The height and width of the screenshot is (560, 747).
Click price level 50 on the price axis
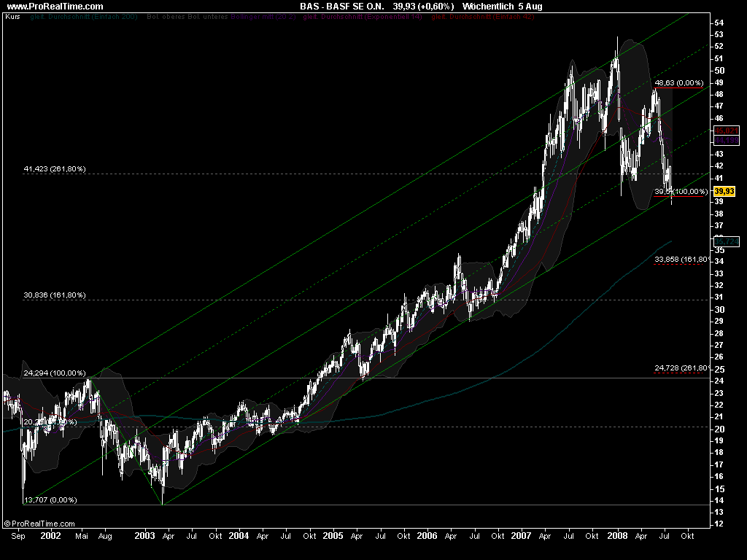719,71
